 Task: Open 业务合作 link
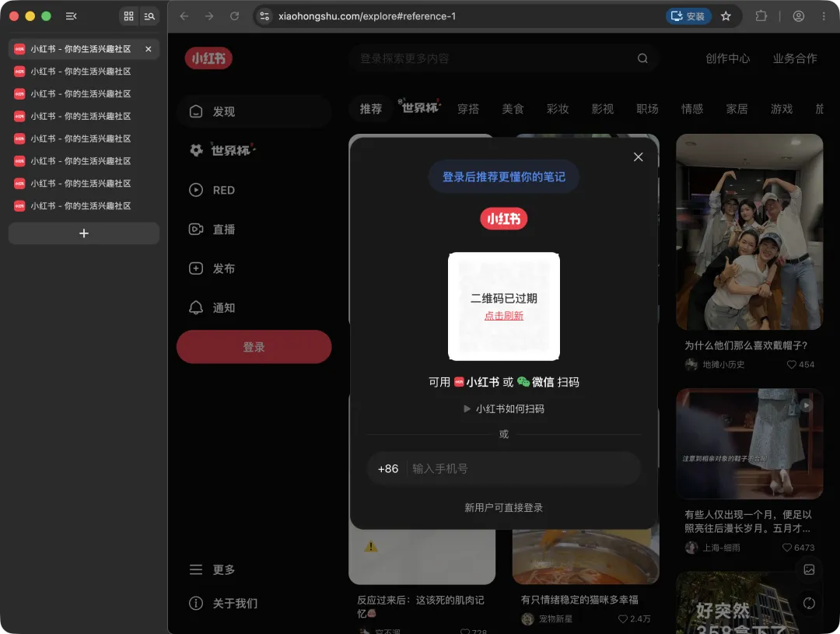coord(795,58)
